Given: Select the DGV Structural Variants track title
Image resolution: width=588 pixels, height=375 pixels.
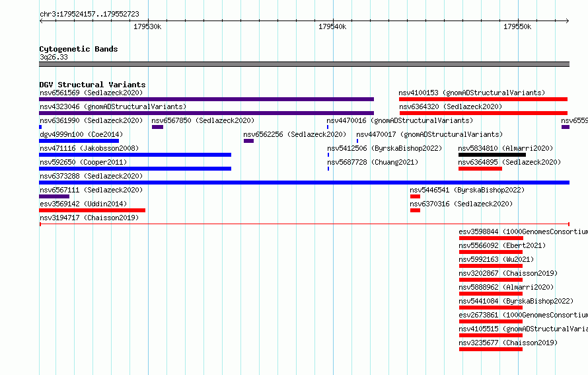Looking at the screenshot, I should (92, 85).
